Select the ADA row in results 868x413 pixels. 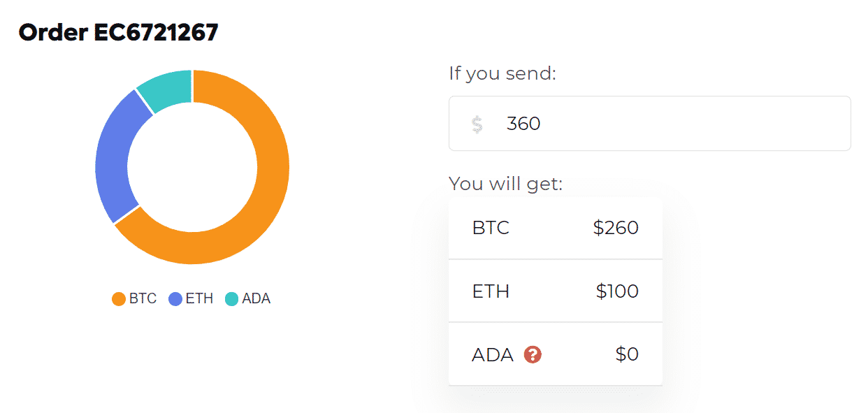click(x=555, y=354)
